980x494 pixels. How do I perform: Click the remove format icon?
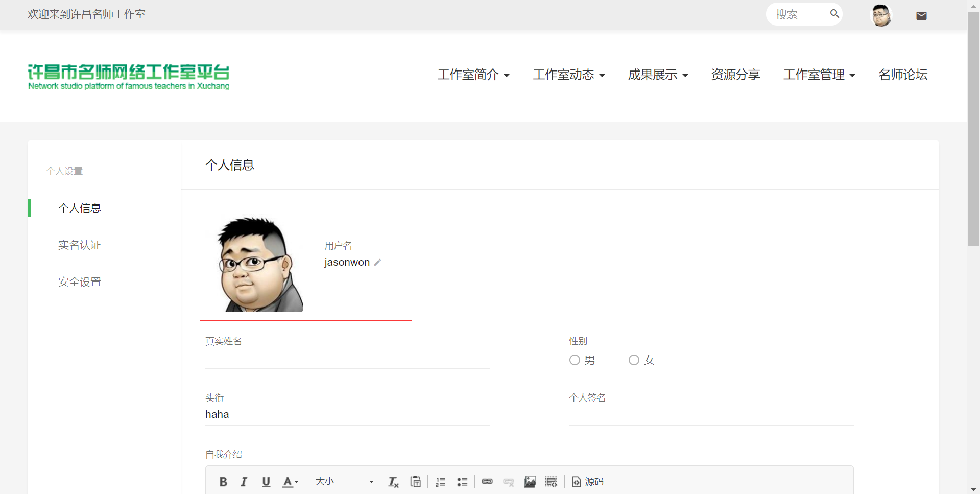393,482
